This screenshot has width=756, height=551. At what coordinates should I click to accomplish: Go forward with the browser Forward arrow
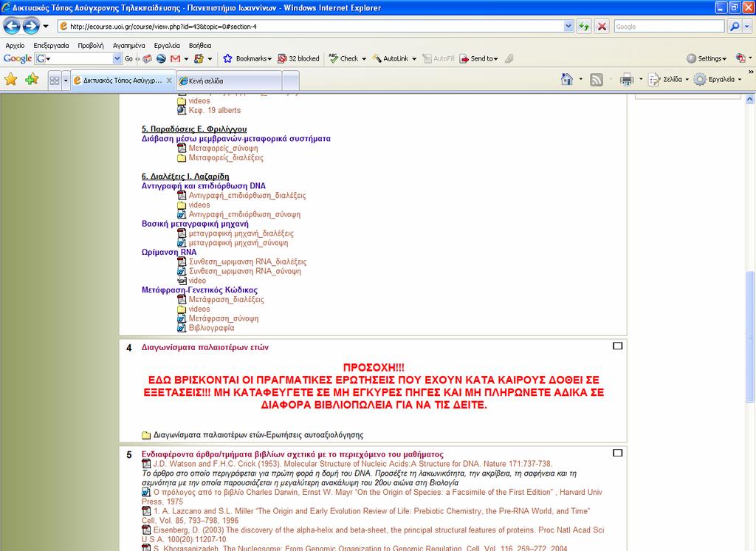(x=31, y=26)
